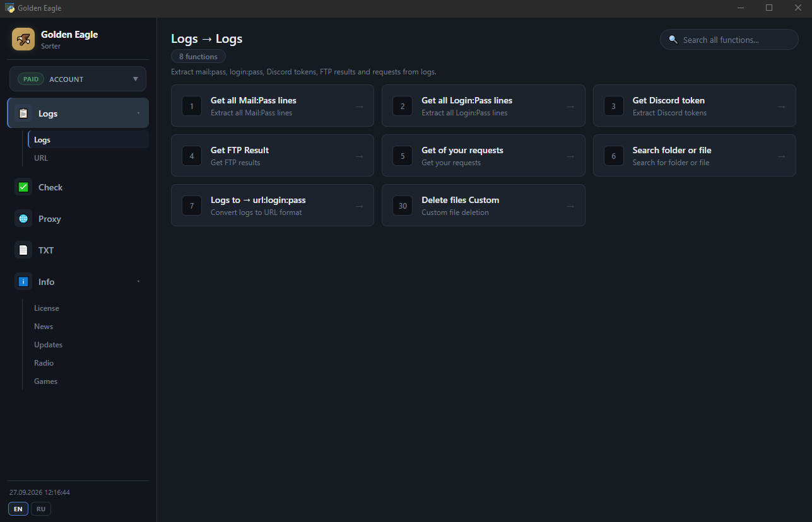Click the arrow on Delete files Custom card
This screenshot has width=812, height=522.
(x=570, y=206)
